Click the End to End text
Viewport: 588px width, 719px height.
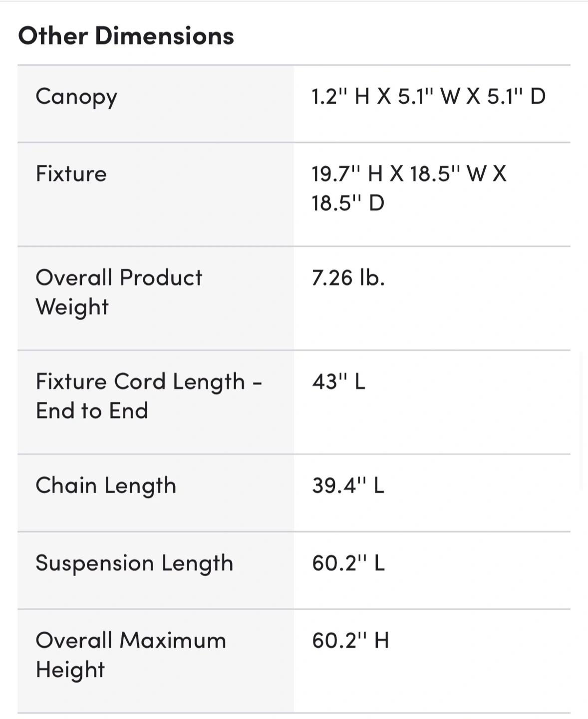pyautogui.click(x=92, y=411)
